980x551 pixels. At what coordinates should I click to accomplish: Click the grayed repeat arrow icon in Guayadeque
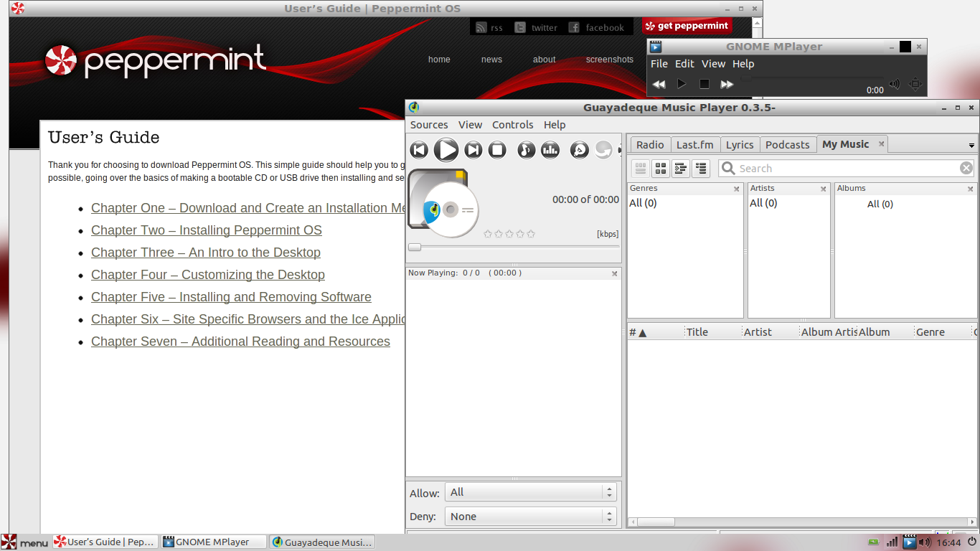click(603, 150)
